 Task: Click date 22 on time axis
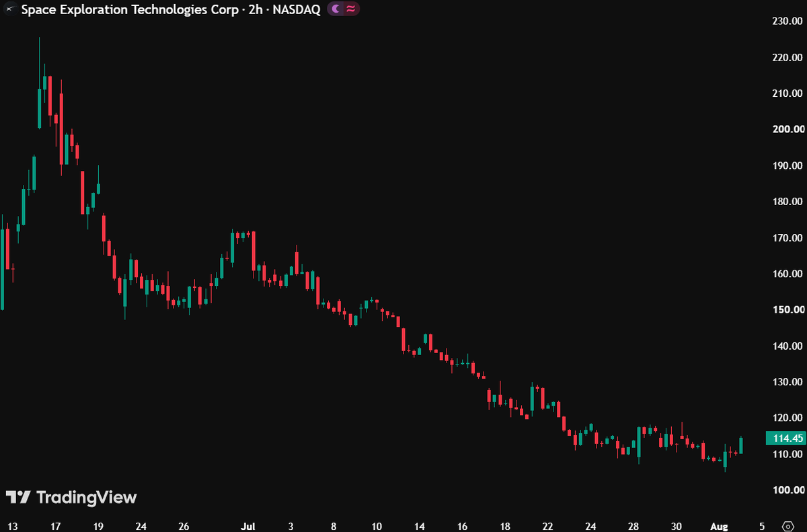(x=547, y=526)
